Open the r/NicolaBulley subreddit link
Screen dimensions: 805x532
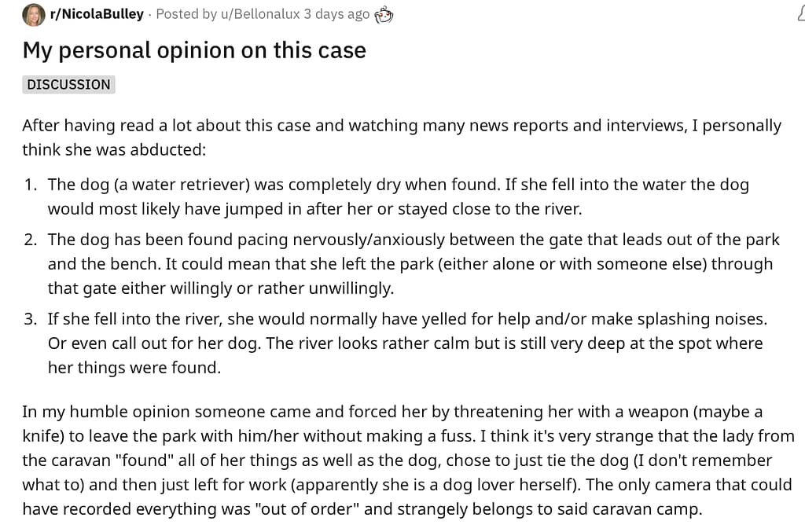coord(97,14)
